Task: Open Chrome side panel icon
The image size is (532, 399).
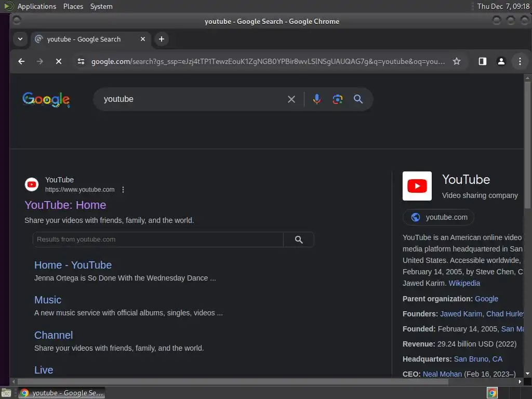Action: click(483, 61)
